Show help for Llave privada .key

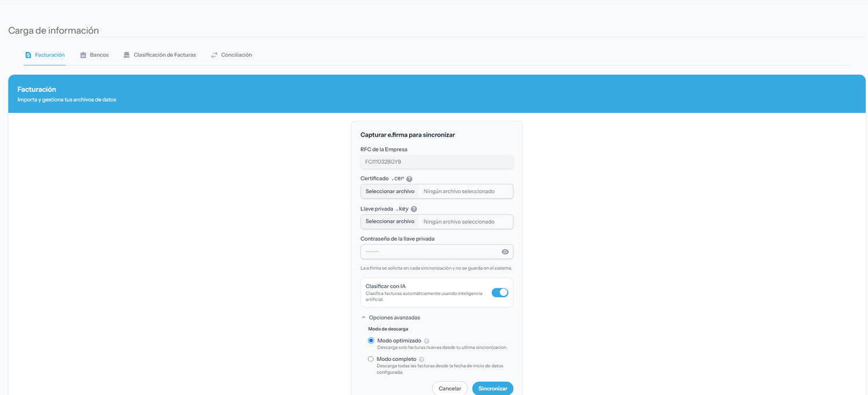click(414, 209)
